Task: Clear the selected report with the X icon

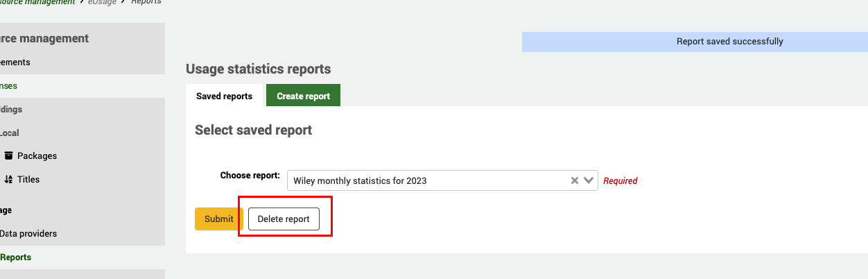Action: [x=574, y=180]
